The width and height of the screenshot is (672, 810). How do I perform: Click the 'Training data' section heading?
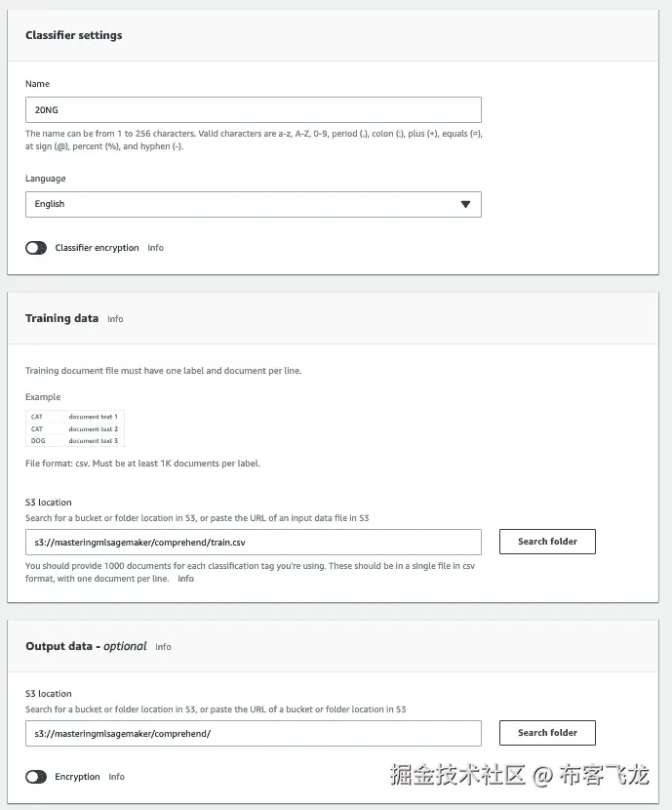61,318
